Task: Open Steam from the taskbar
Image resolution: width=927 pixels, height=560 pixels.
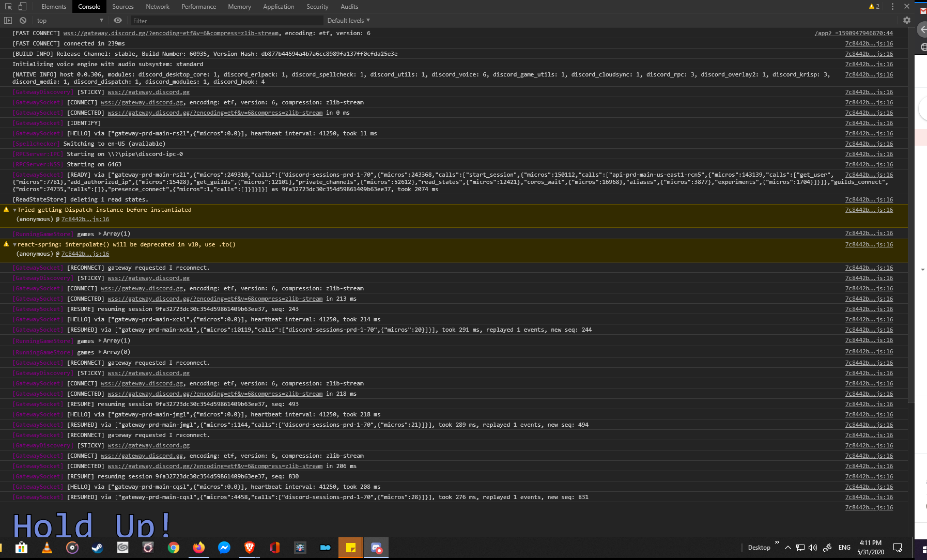Action: click(x=97, y=548)
